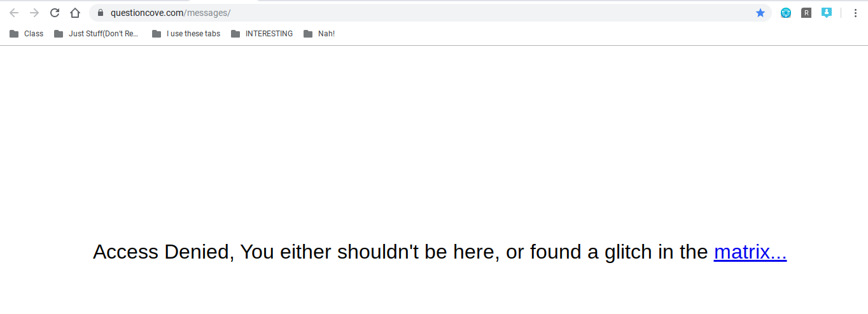Follow the matrix... hyperlink
The width and height of the screenshot is (868, 314).
pos(750,252)
